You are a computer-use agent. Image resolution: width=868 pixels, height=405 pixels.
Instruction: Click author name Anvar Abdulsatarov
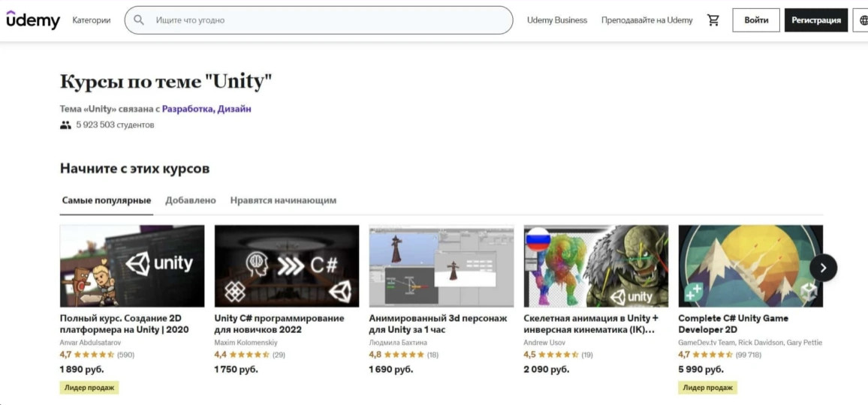click(x=89, y=343)
